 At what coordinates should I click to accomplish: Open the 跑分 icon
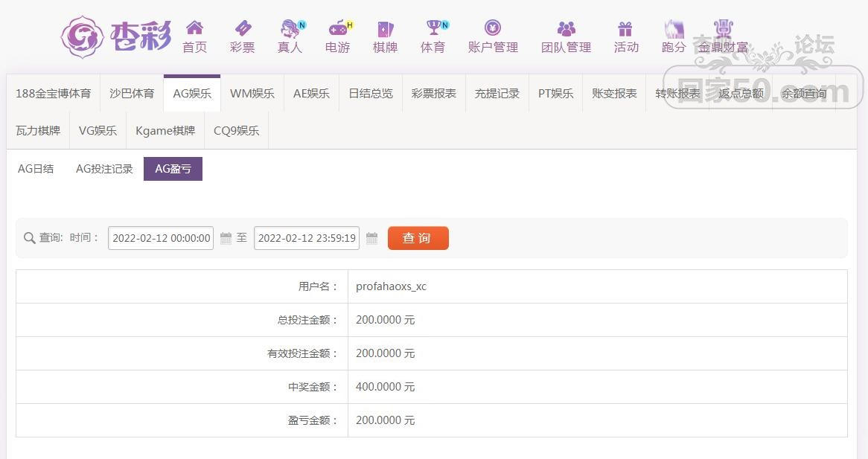[x=674, y=28]
